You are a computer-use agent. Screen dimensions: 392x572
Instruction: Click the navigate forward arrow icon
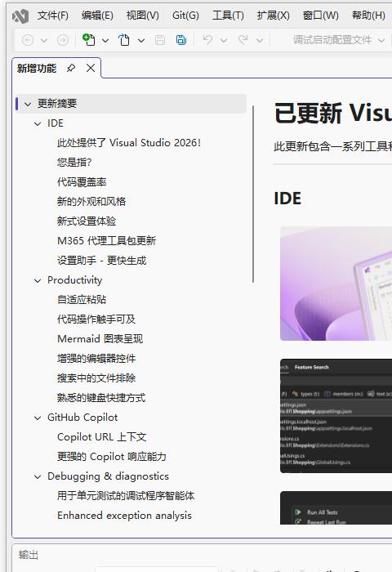[63, 40]
